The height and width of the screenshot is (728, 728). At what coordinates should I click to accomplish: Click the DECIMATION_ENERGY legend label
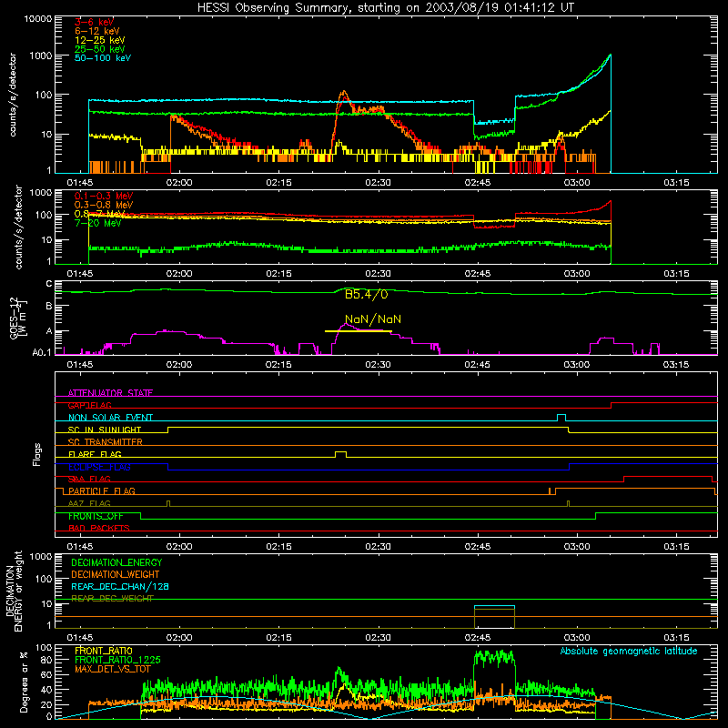coord(116,562)
